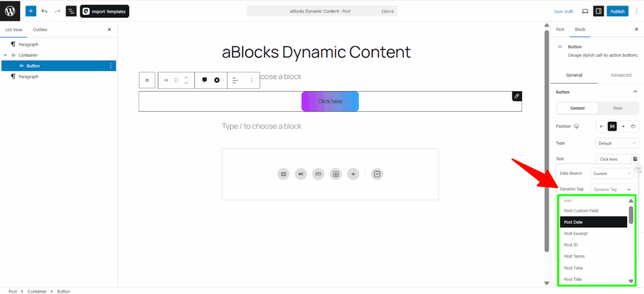Screen dimensions: 644x294
Task: Open the command palette title bar
Action: coord(322,11)
